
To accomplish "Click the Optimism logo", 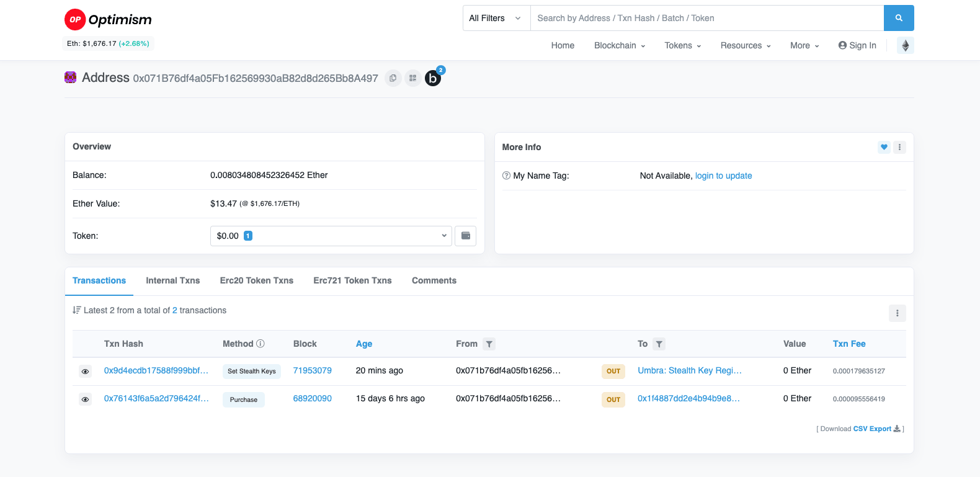I will (109, 19).
